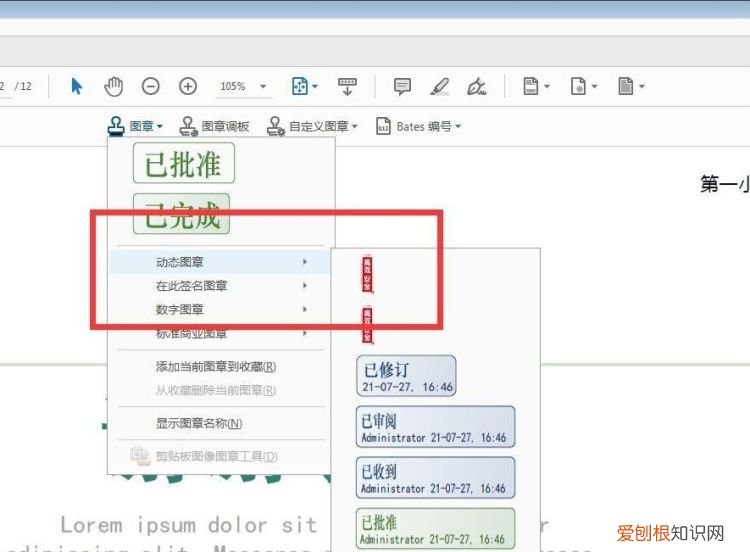Click the first document page icon
The width and height of the screenshot is (750, 552).
530,87
